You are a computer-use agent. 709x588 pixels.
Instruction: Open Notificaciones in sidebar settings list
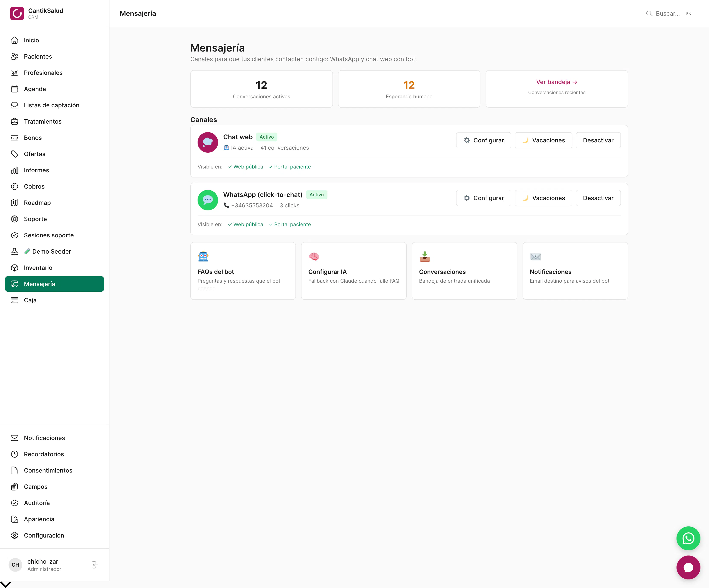point(54,438)
